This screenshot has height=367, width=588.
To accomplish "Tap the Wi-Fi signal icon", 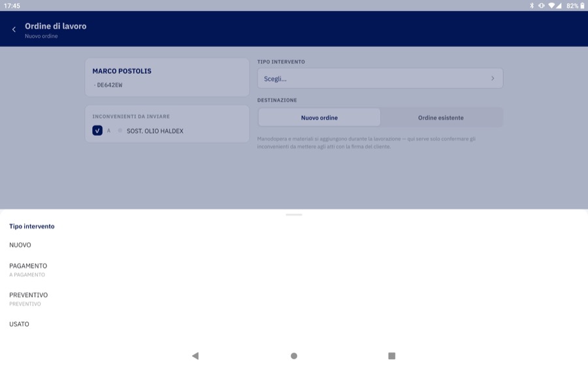I will tap(551, 6).
